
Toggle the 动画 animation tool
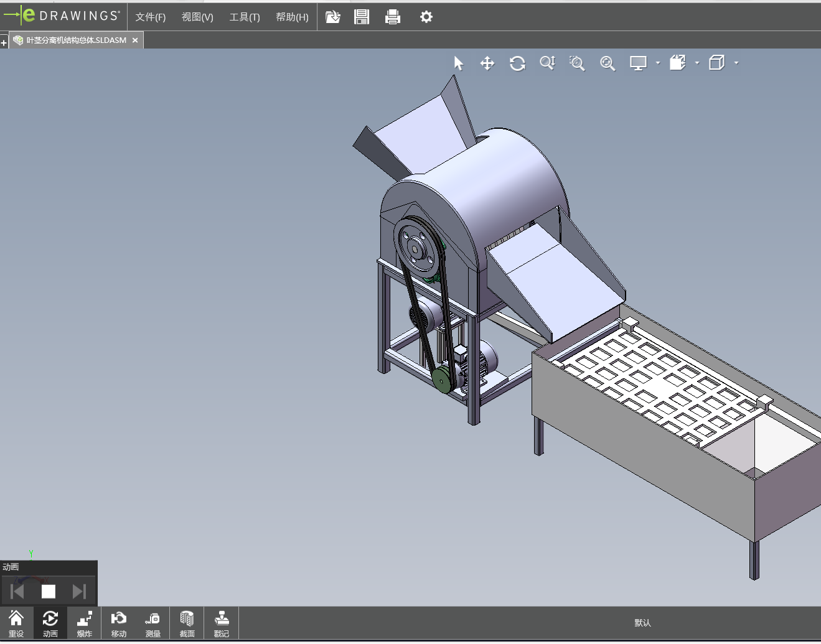50,623
